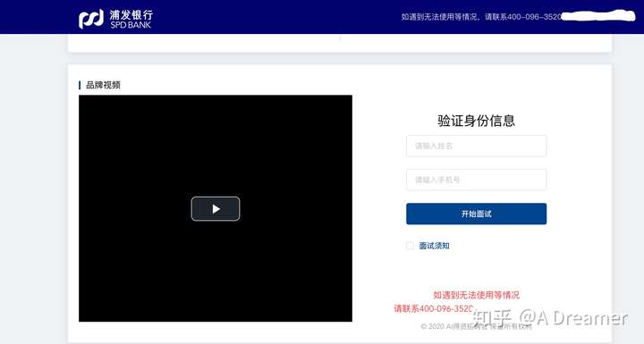The width and height of the screenshot is (644, 344).
Task: Click the red 请联系400-096-352 phone text
Action: click(433, 308)
